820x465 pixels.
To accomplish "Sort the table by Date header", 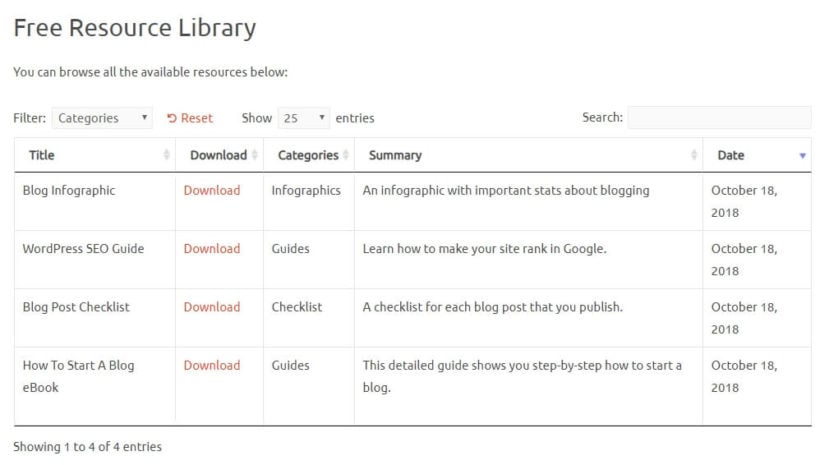I will point(731,155).
